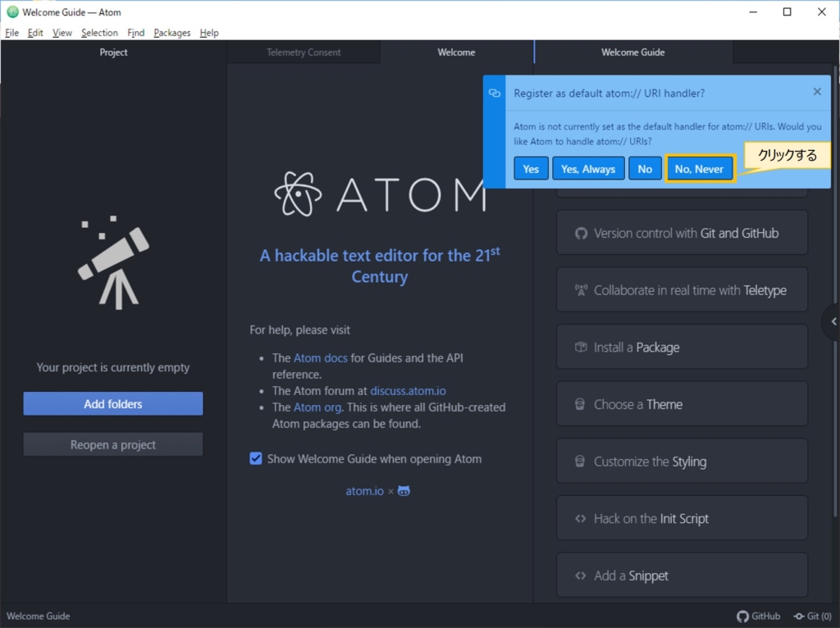Viewport: 840px width, 628px height.
Task: Open the GitHub panel from the status bar
Action: [758, 616]
